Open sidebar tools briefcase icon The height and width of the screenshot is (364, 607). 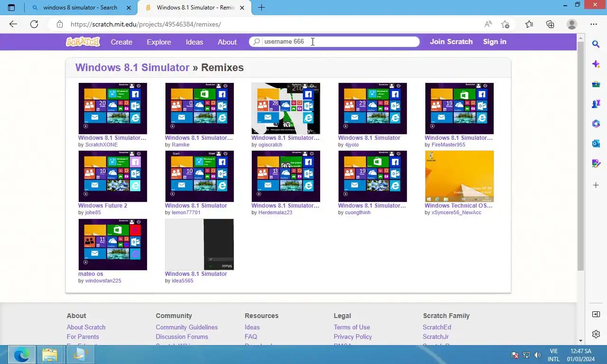(x=596, y=84)
